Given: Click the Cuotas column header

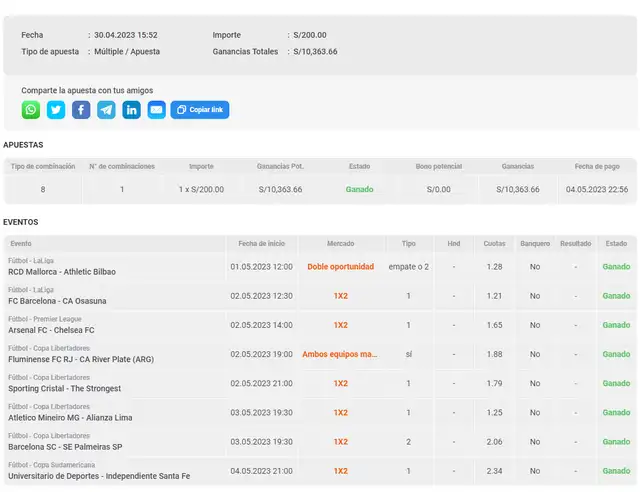Looking at the screenshot, I should coord(494,244).
